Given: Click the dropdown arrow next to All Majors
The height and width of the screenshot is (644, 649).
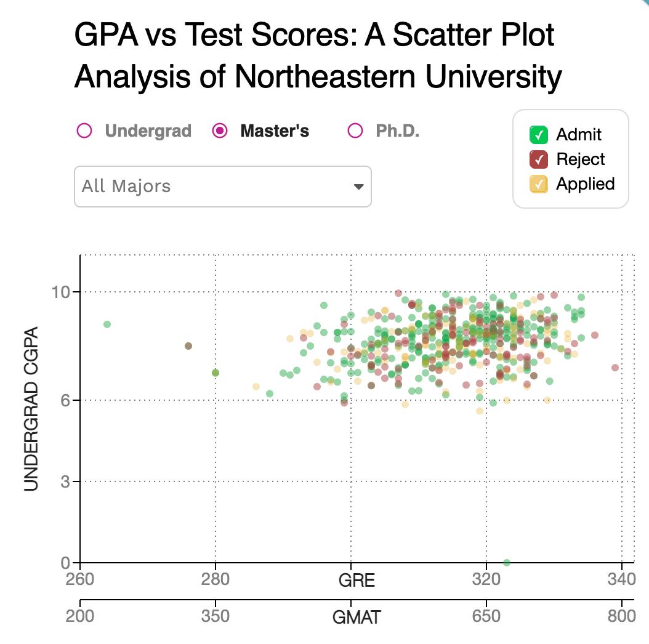Looking at the screenshot, I should point(358,187).
